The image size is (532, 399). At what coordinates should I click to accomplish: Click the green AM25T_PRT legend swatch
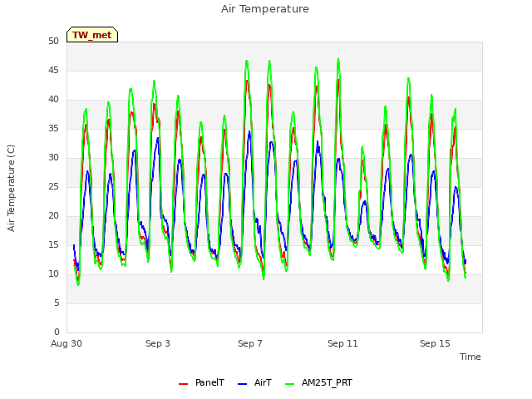[x=290, y=384]
